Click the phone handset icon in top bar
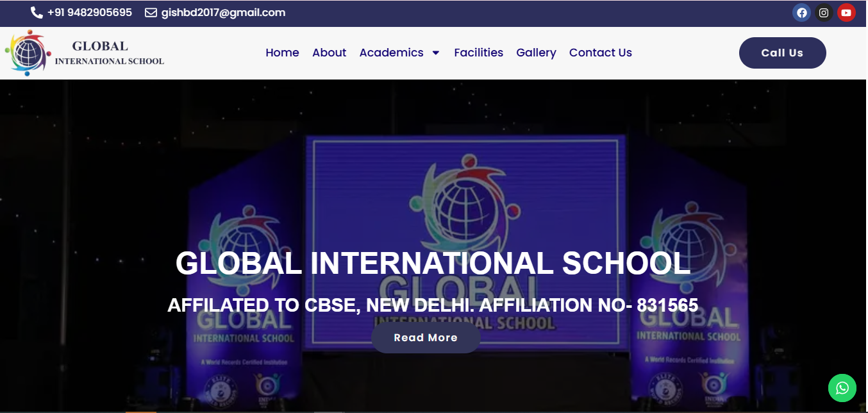The width and height of the screenshot is (868, 413). pyautogui.click(x=37, y=13)
